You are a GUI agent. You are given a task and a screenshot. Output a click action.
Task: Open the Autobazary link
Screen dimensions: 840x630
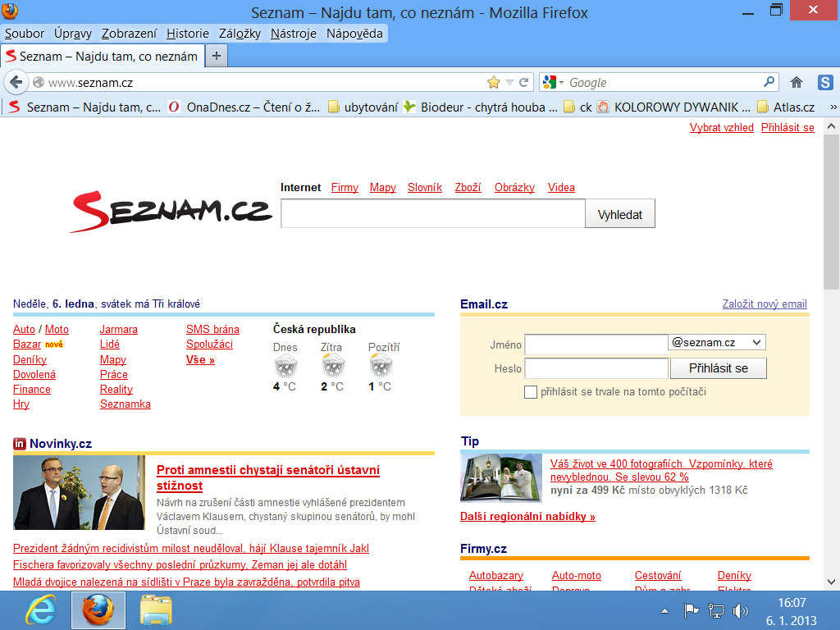[496, 575]
